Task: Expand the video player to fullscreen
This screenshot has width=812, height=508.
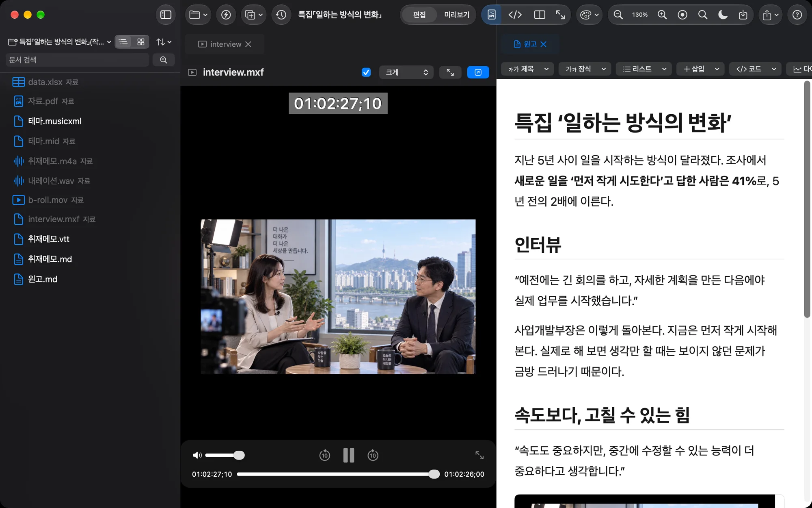Action: coord(479,455)
